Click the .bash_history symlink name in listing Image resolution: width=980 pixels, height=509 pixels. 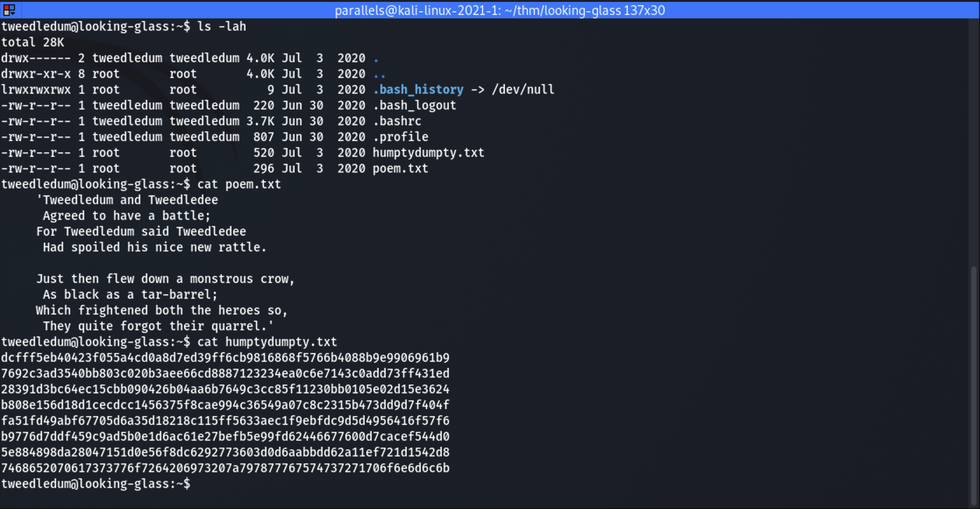[418, 90]
